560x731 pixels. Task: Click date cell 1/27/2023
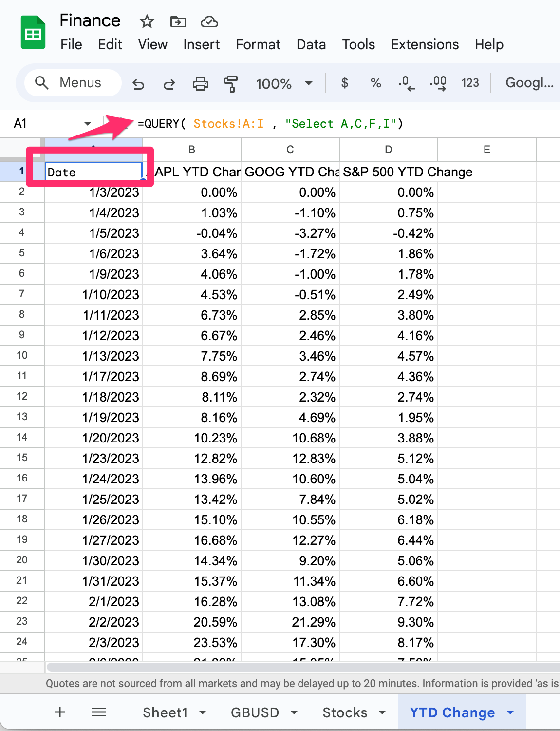[x=93, y=540]
